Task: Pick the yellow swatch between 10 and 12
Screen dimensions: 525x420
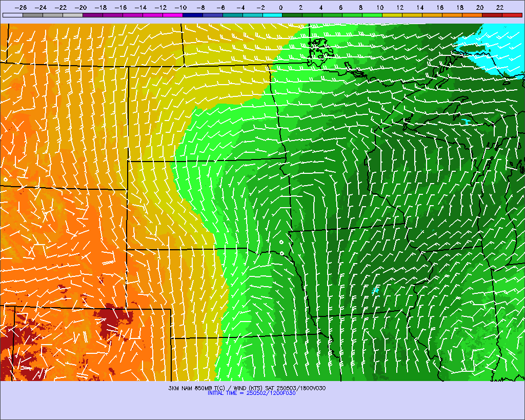Action: (392, 15)
